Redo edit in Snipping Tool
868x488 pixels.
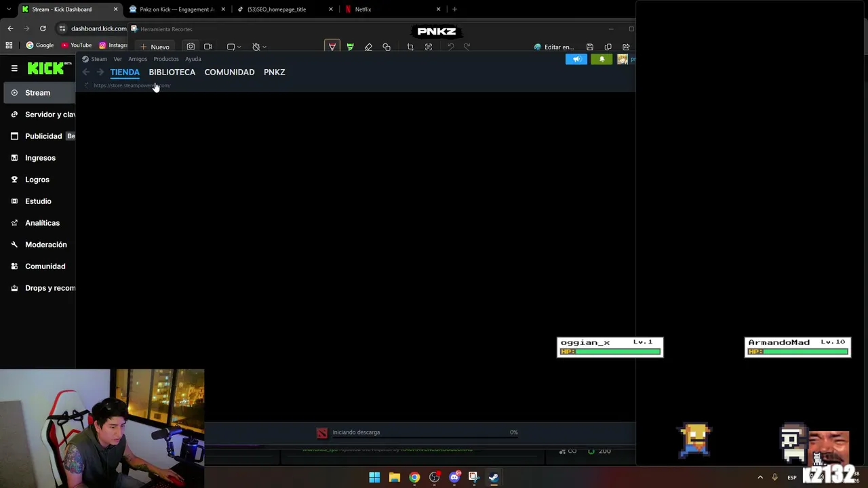(467, 47)
